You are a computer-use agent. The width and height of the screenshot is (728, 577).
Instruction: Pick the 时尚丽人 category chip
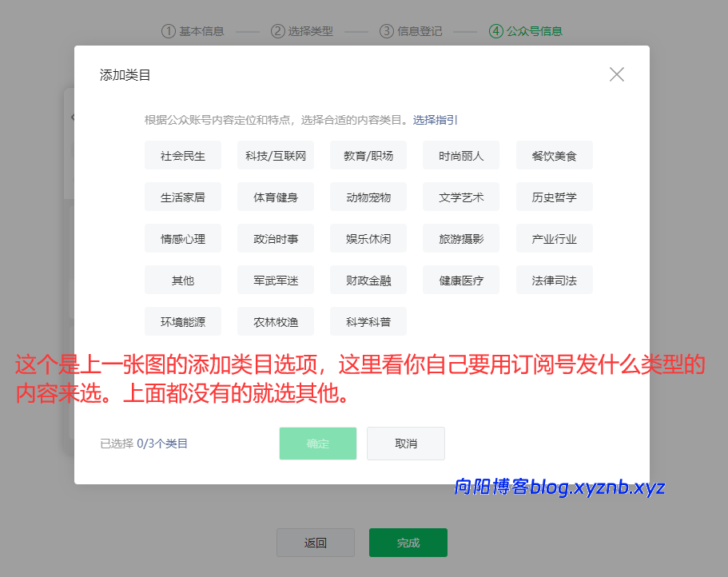tap(461, 155)
